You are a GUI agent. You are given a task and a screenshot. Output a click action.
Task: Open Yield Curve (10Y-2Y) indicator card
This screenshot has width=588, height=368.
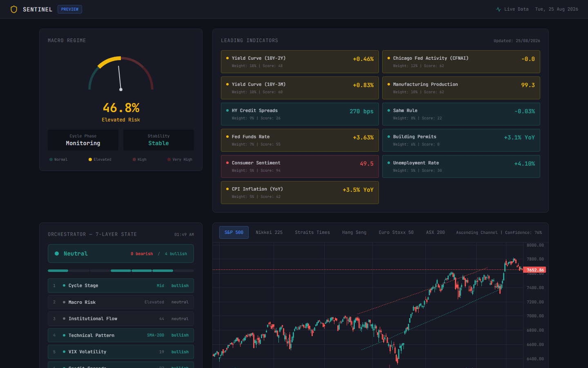pos(300,62)
